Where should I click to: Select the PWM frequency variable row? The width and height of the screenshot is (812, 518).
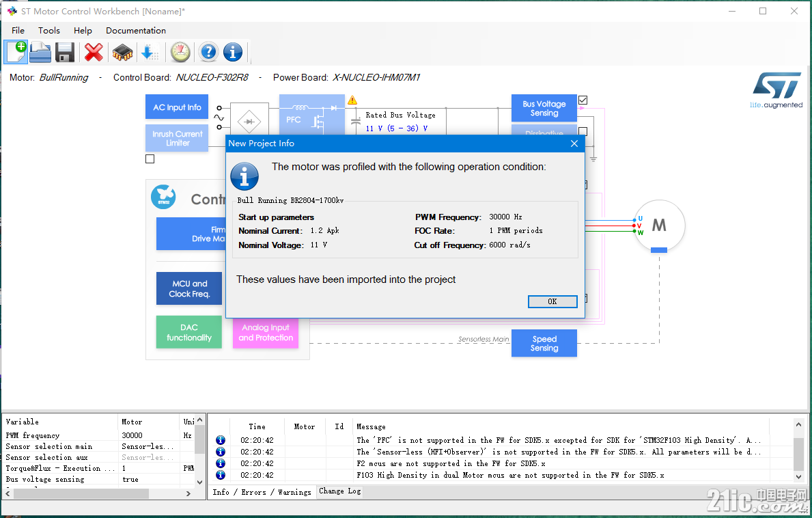(x=100, y=435)
